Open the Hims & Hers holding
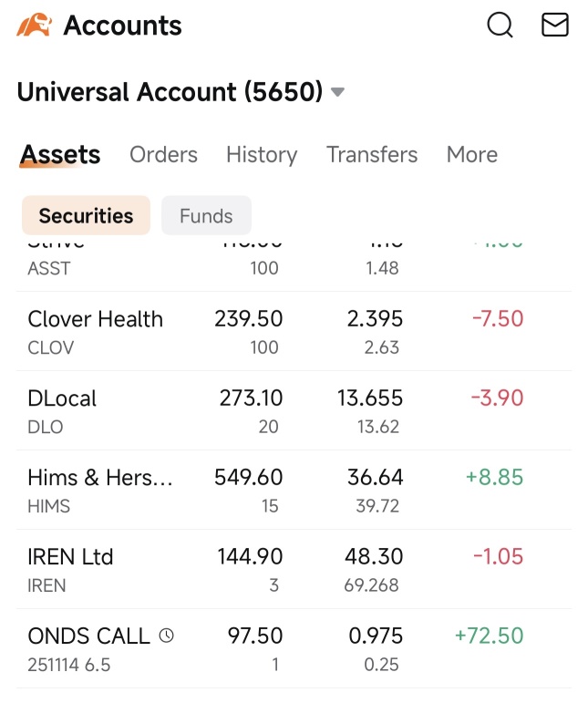The width and height of the screenshot is (588, 703). pos(294,490)
